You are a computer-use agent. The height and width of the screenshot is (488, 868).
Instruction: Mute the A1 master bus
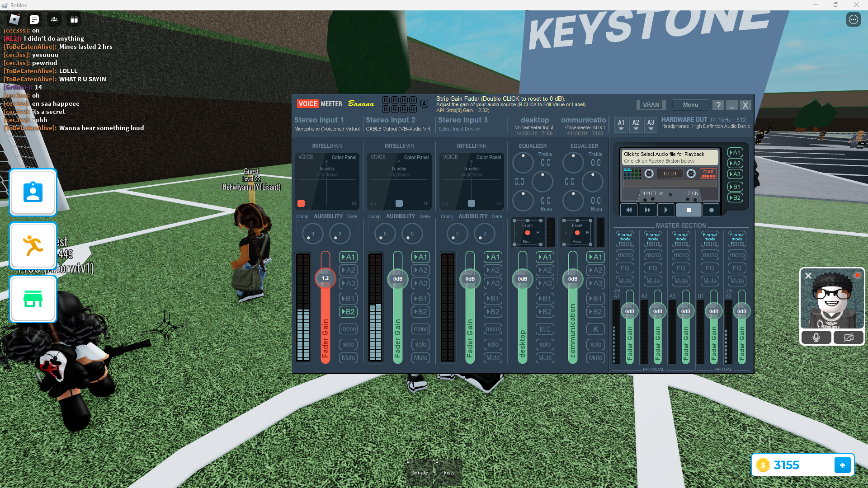click(625, 281)
